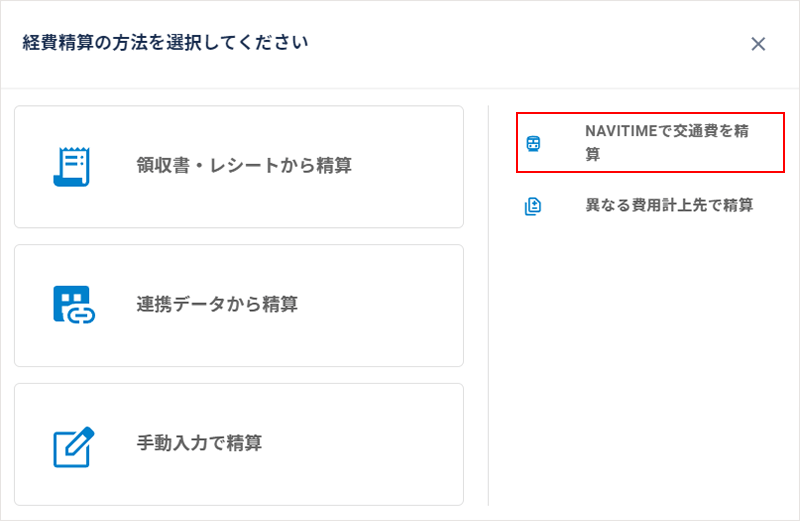Image resolution: width=800 pixels, height=521 pixels.
Task: Click the NAVITIME train icon
Action: 533,143
